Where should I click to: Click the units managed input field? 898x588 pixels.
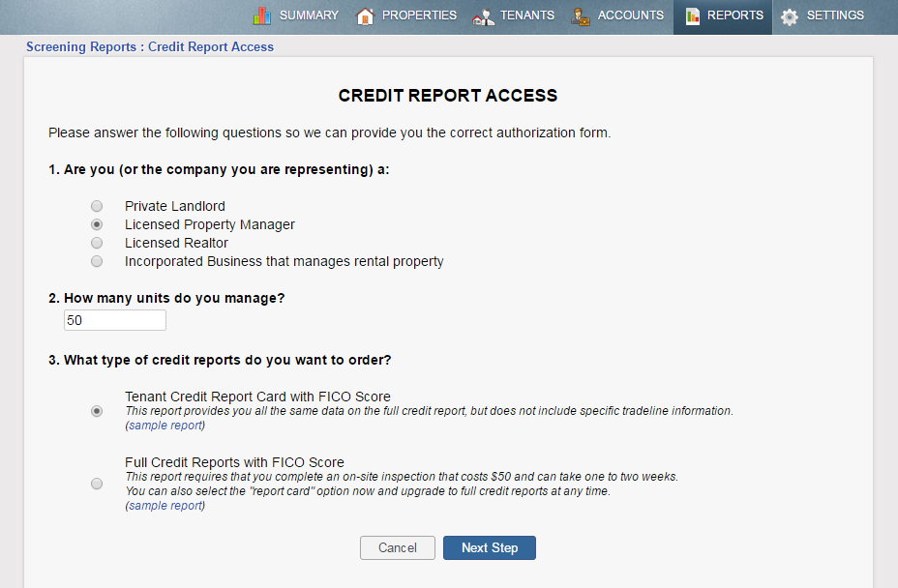pyautogui.click(x=115, y=320)
